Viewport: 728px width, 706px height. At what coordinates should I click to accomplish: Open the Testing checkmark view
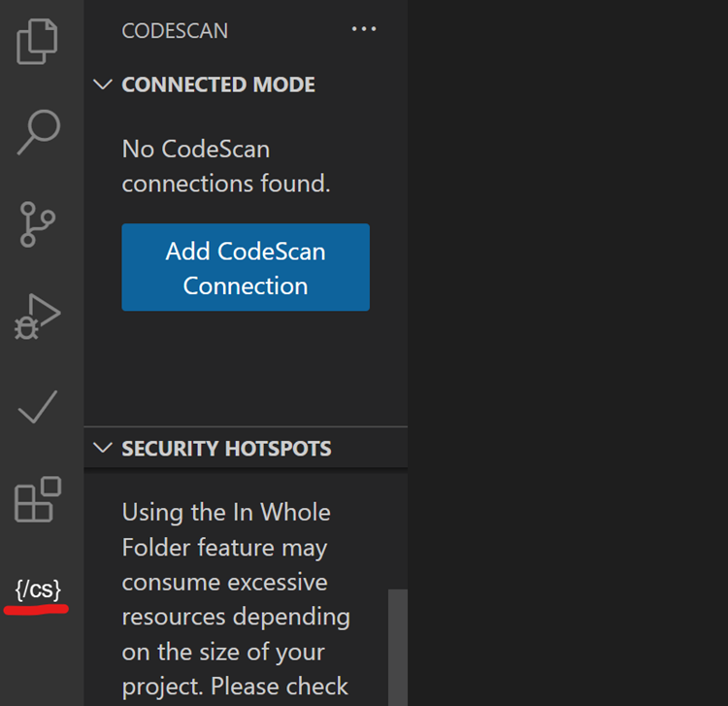(x=38, y=407)
